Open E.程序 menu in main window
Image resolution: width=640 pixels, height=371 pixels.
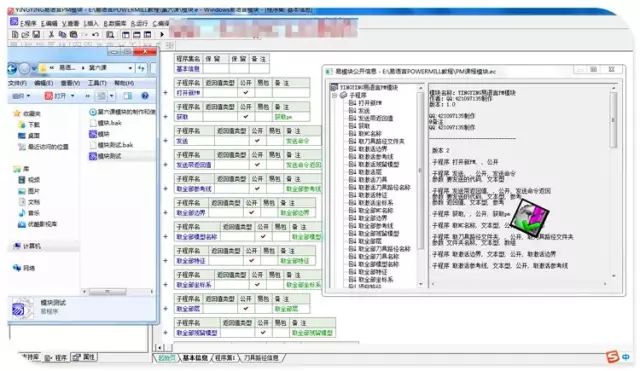coord(28,23)
